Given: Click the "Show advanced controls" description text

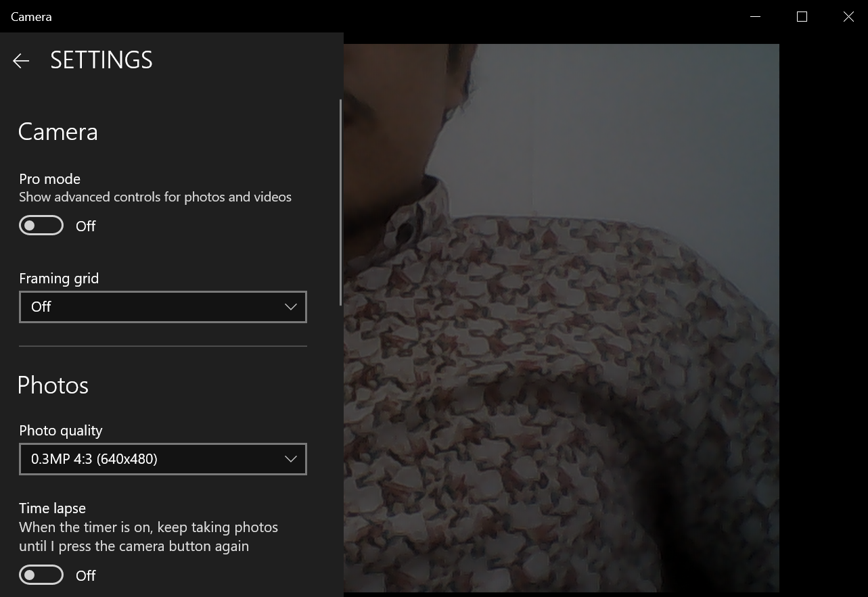Looking at the screenshot, I should pyautogui.click(x=155, y=197).
